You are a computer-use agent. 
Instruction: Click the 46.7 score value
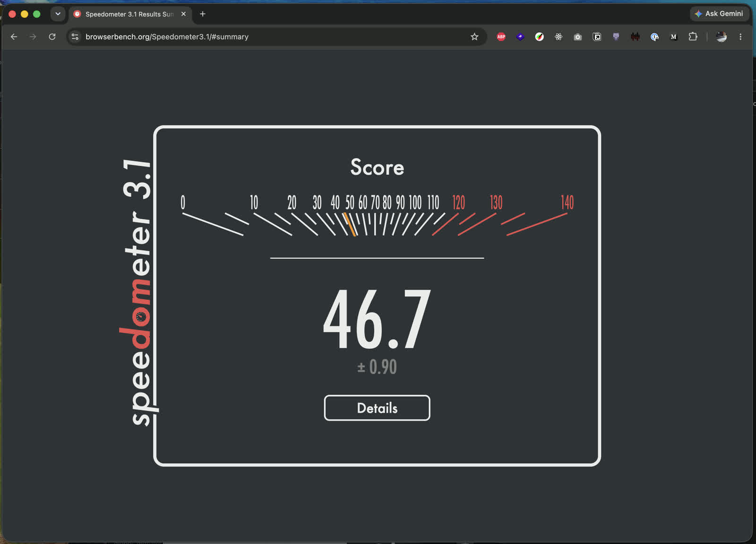click(377, 319)
